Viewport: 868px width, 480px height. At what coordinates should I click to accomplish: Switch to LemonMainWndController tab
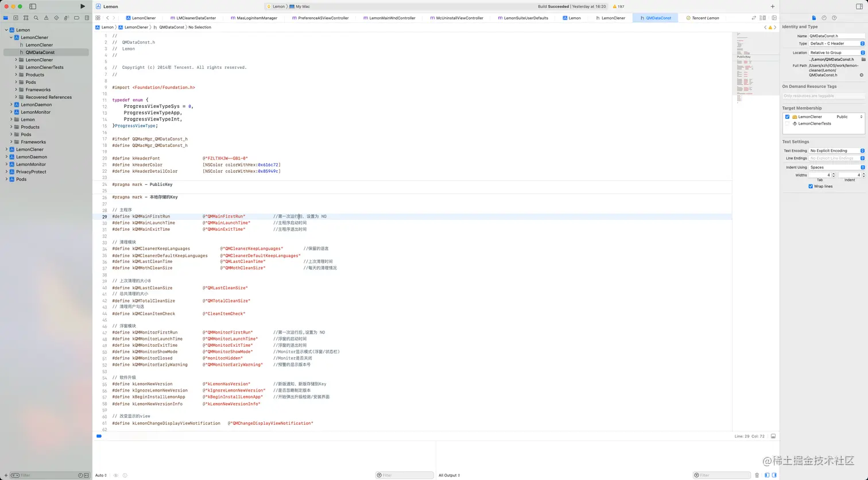coord(389,18)
